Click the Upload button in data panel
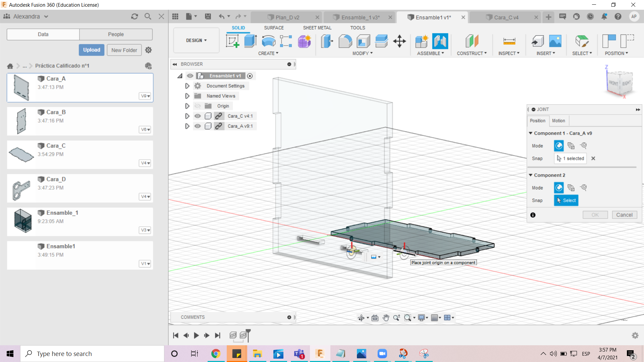644x362 pixels. click(x=92, y=50)
